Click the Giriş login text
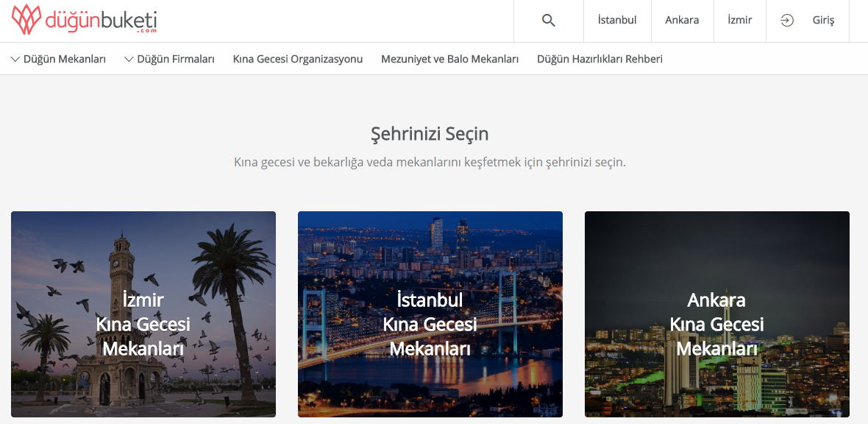The height and width of the screenshot is (424, 868). 823,21
